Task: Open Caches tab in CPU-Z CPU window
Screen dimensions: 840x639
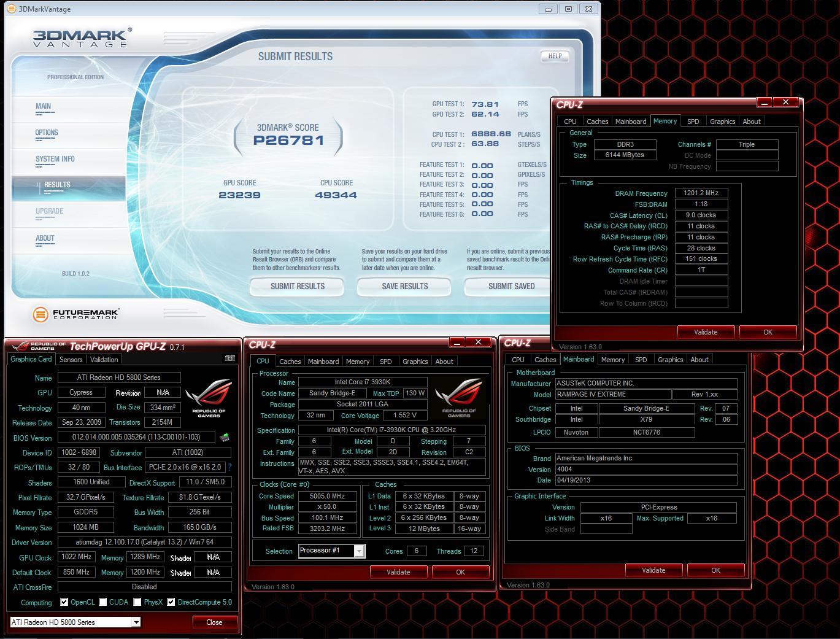Action: [290, 362]
